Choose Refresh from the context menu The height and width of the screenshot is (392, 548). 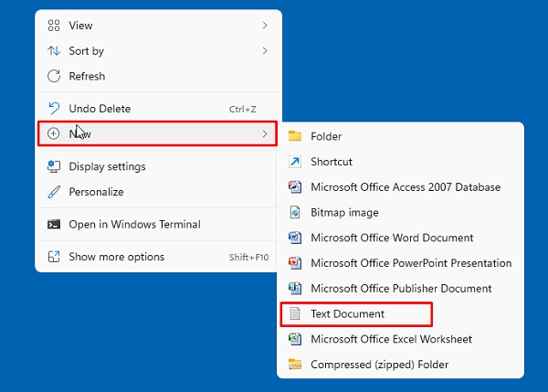(x=158, y=76)
